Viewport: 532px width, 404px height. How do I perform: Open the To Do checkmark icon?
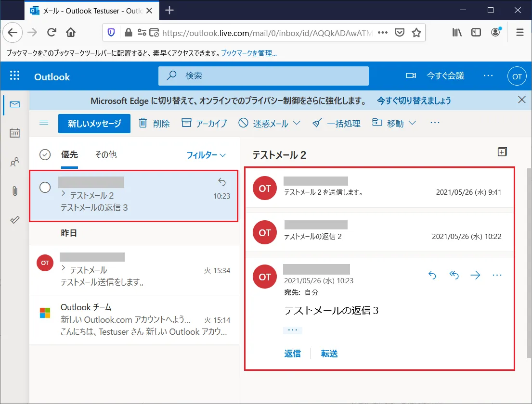[14, 220]
